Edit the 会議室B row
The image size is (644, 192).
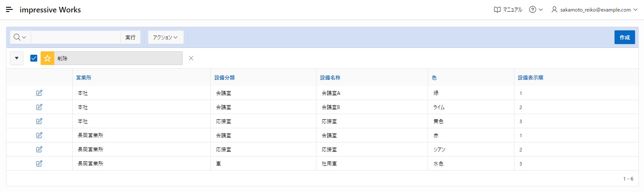point(39,107)
